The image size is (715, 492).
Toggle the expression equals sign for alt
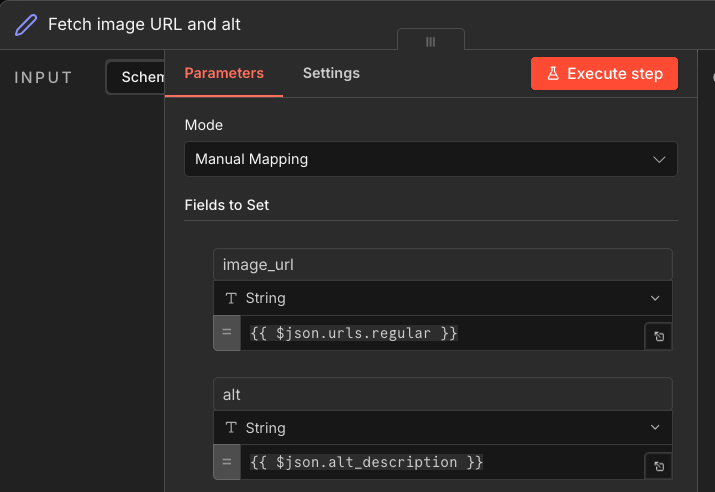coord(227,462)
